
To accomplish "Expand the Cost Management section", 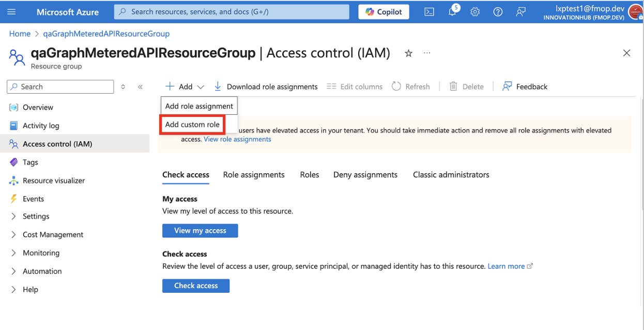I will click(14, 235).
